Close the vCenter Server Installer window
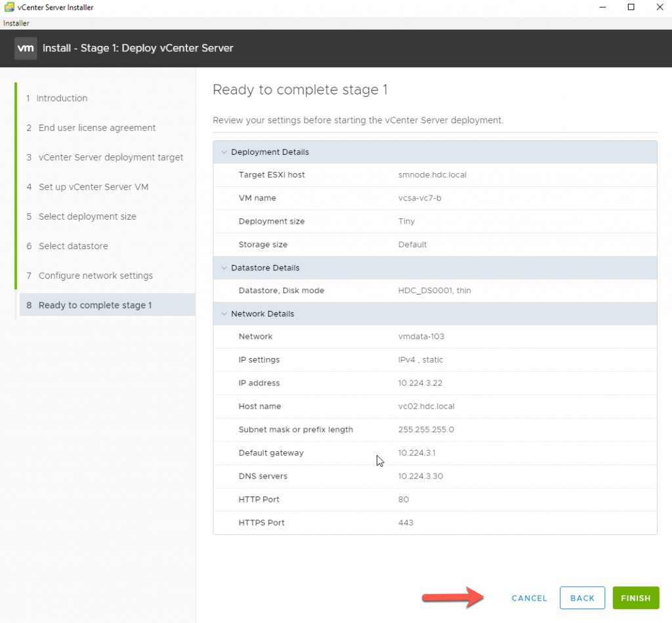672x623 pixels. click(x=660, y=7)
